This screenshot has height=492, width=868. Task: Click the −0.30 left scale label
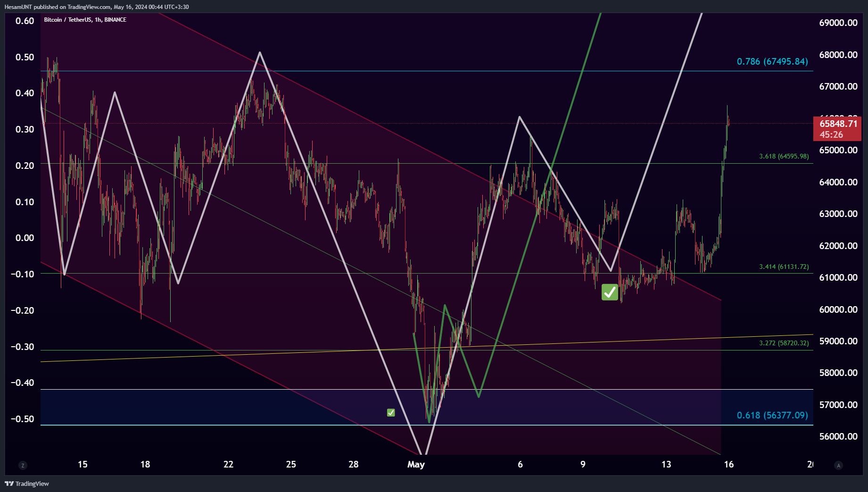coord(23,347)
